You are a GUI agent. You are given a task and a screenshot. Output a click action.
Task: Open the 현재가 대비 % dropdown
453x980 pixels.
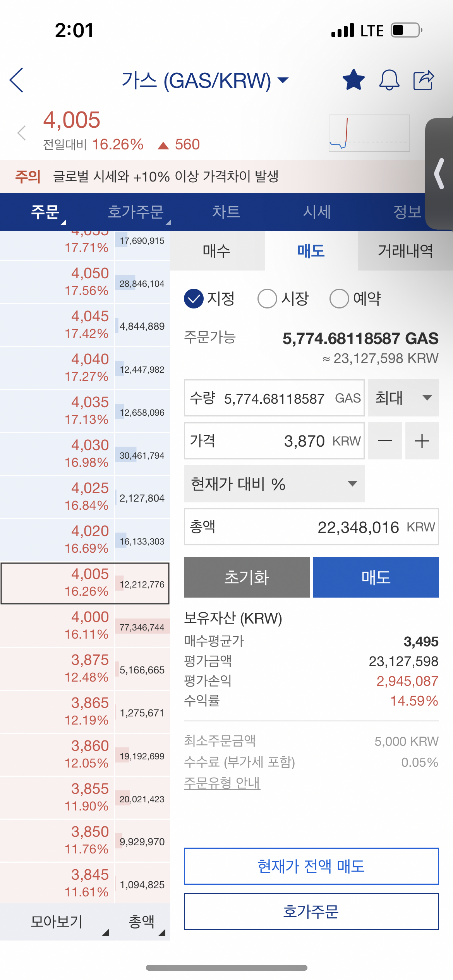(274, 484)
